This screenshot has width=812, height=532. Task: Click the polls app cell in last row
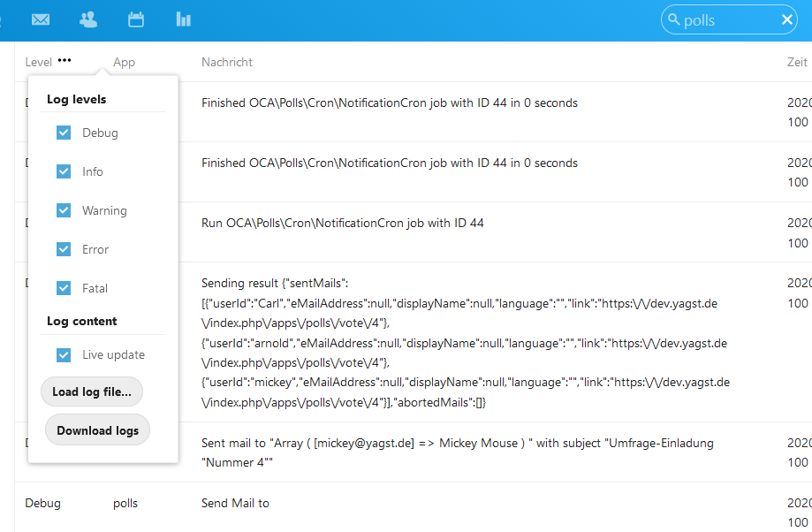(x=125, y=504)
